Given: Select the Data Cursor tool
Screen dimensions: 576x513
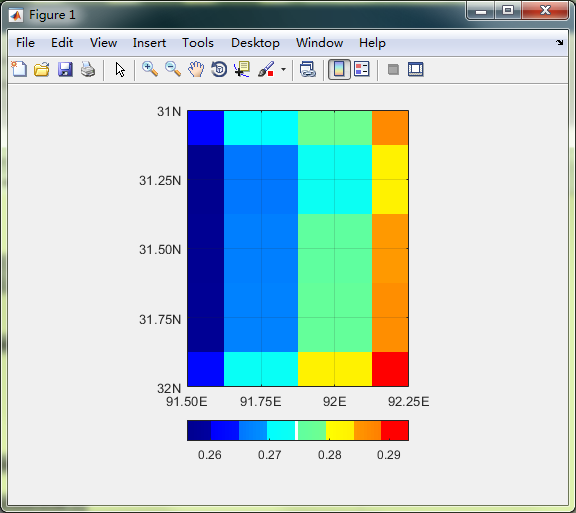Looking at the screenshot, I should [x=242, y=69].
